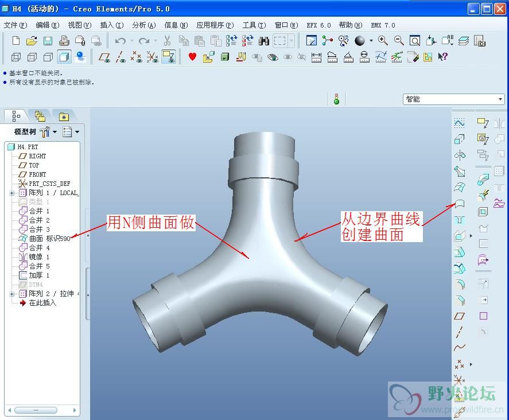Click the shaded sphere appearance icon
Screen dimensions: 509x420
click(360, 41)
